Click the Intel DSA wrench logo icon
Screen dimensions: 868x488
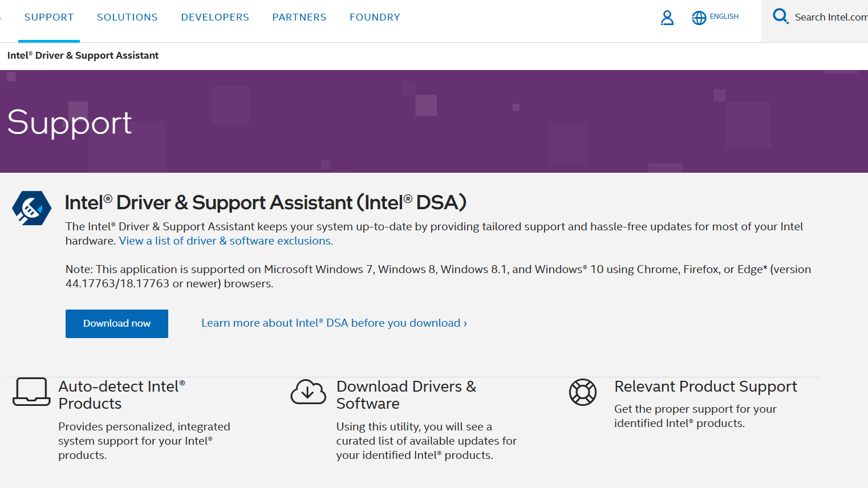(x=32, y=208)
